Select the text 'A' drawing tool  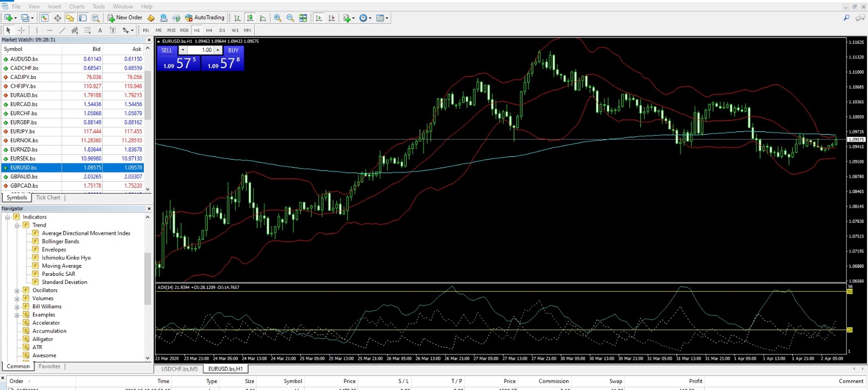pyautogui.click(x=100, y=30)
